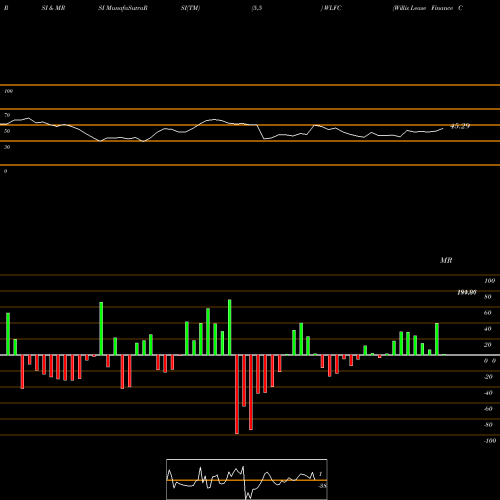Open the mini oscillator thumbnail chart
Viewport: 500px width, 500px height.
(247, 479)
